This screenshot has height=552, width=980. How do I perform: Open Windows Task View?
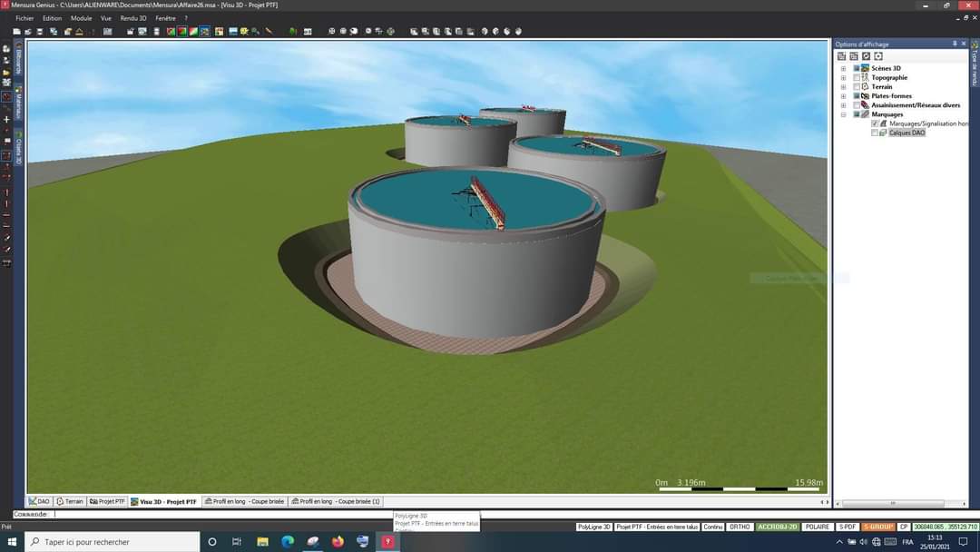coord(236,541)
